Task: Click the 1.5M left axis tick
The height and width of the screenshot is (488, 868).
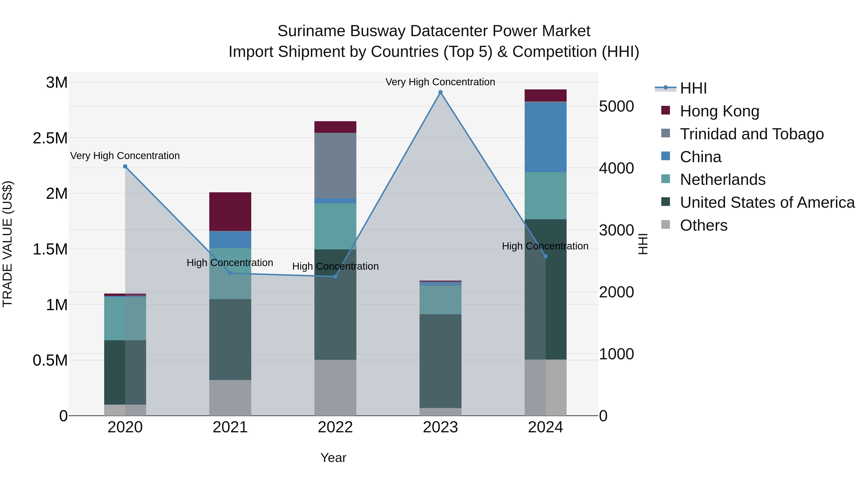Action: (x=50, y=249)
